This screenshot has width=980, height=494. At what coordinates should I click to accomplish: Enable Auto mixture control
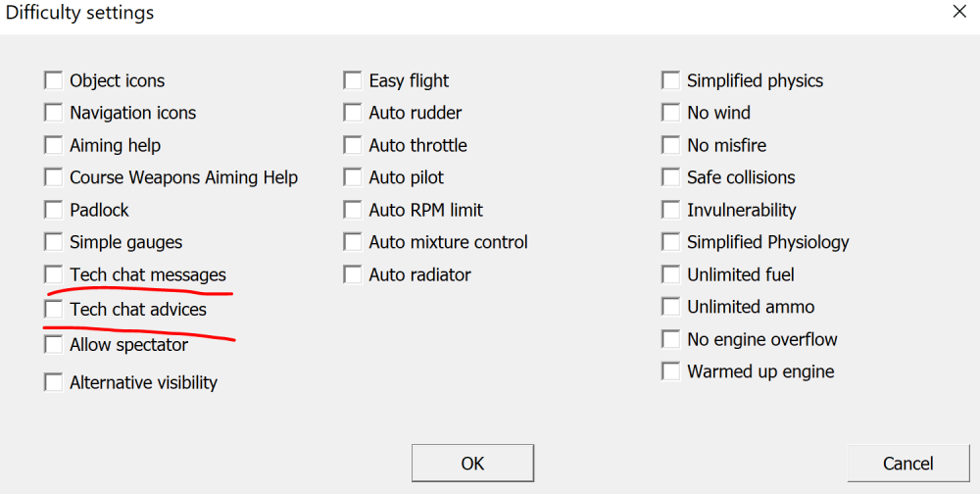(352, 242)
